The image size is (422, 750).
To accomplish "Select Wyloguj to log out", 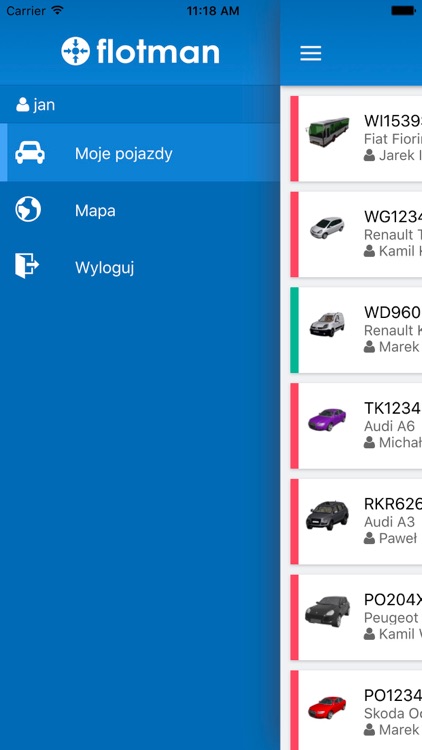I will pos(140,267).
